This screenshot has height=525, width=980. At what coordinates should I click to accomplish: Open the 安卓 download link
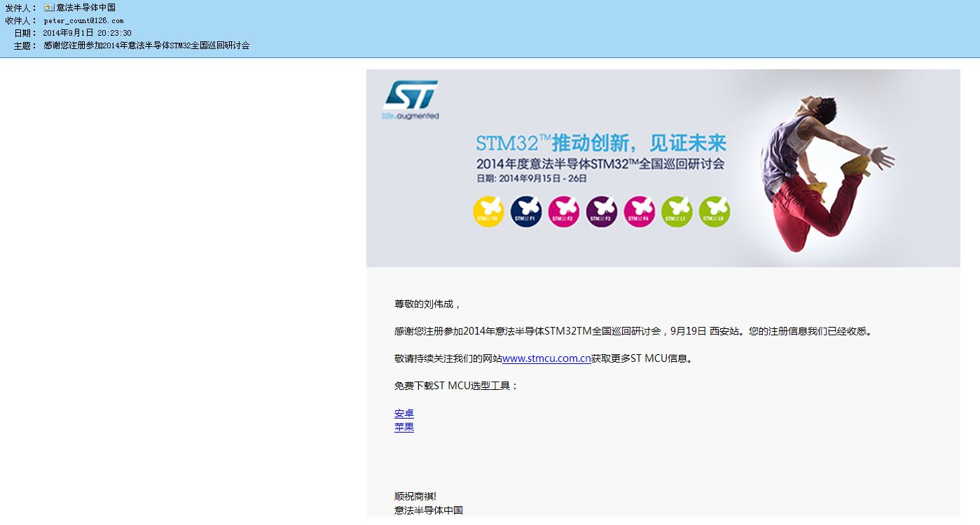[x=404, y=414]
